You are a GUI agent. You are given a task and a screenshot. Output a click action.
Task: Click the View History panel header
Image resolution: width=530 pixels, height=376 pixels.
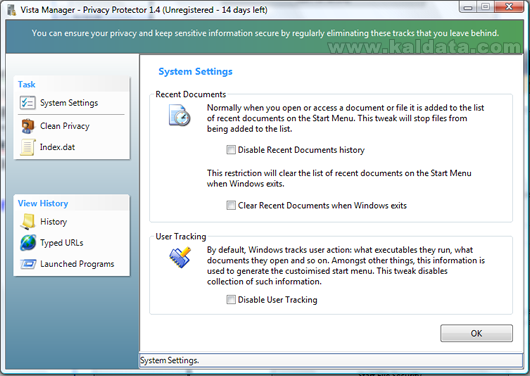[x=43, y=203]
